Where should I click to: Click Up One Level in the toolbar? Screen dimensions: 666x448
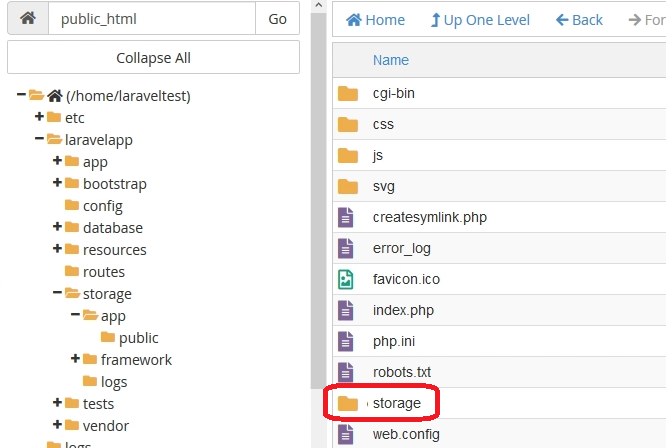point(480,20)
